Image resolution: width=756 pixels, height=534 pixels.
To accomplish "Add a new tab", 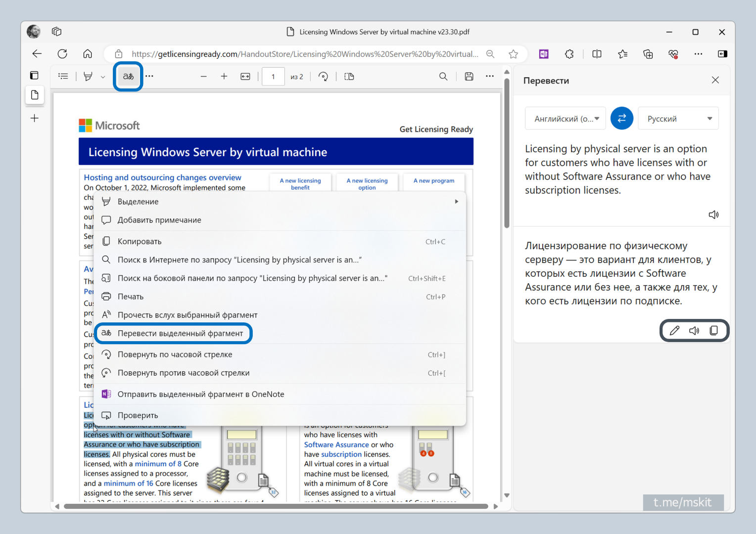I will 35,118.
